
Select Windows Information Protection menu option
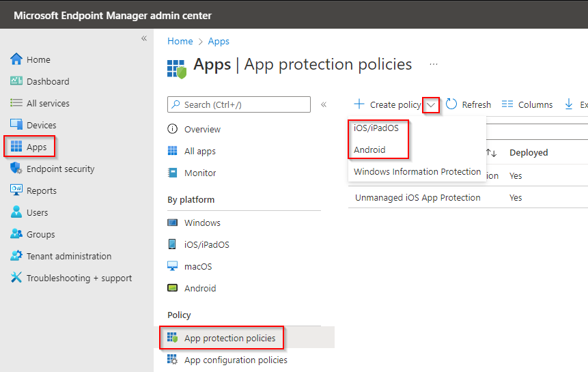click(417, 171)
